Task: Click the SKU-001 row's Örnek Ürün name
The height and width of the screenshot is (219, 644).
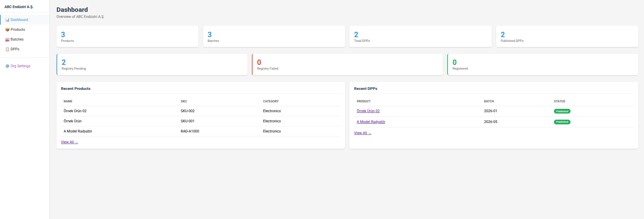Action: click(x=72, y=121)
